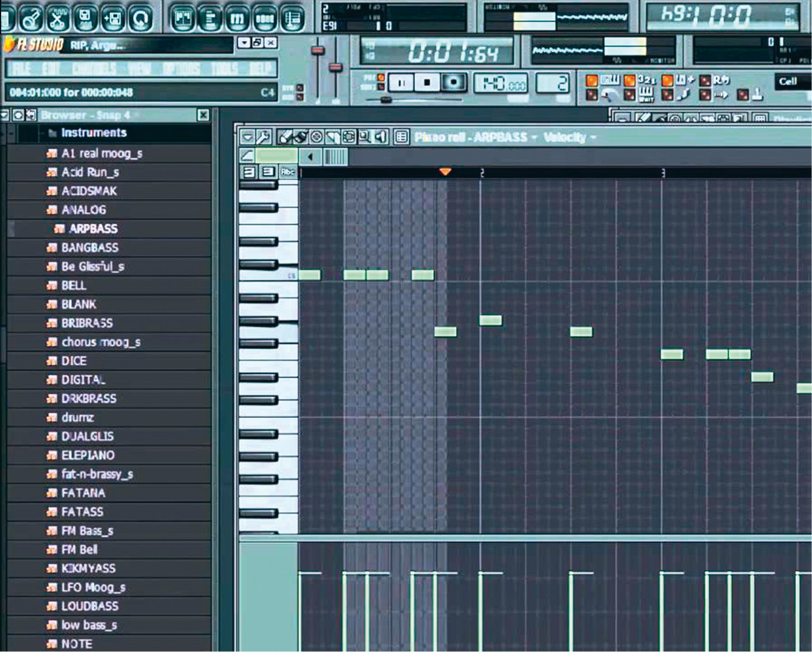Collapse the Instruments folder in the browser
The image size is (812, 652).
point(53,133)
